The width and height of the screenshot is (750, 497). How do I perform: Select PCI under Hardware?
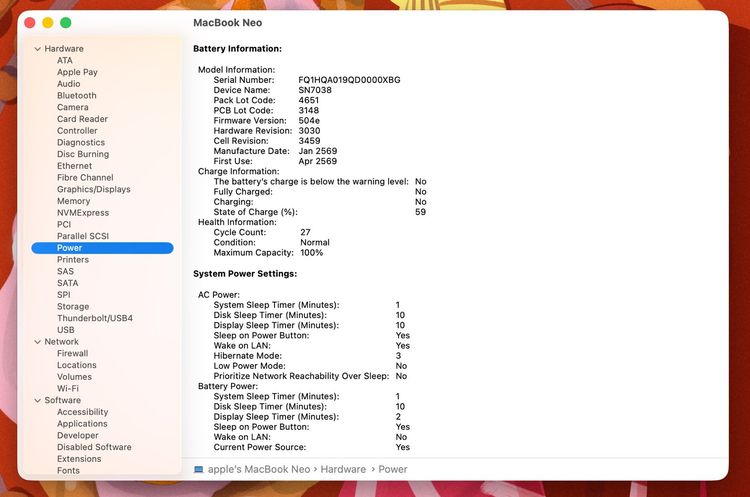[64, 224]
